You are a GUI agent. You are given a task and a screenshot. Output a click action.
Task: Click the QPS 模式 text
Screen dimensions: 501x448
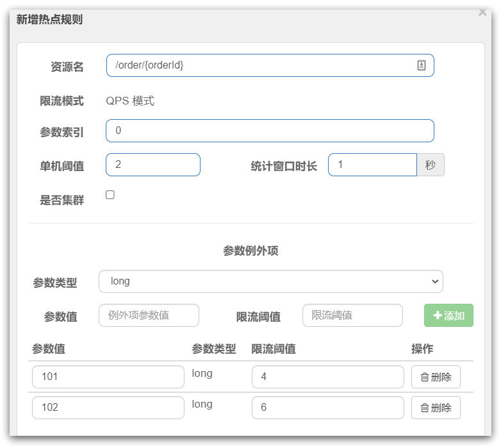point(130,101)
